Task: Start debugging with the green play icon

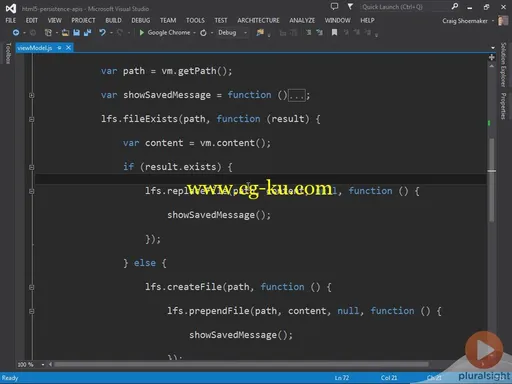Action: tap(142, 32)
